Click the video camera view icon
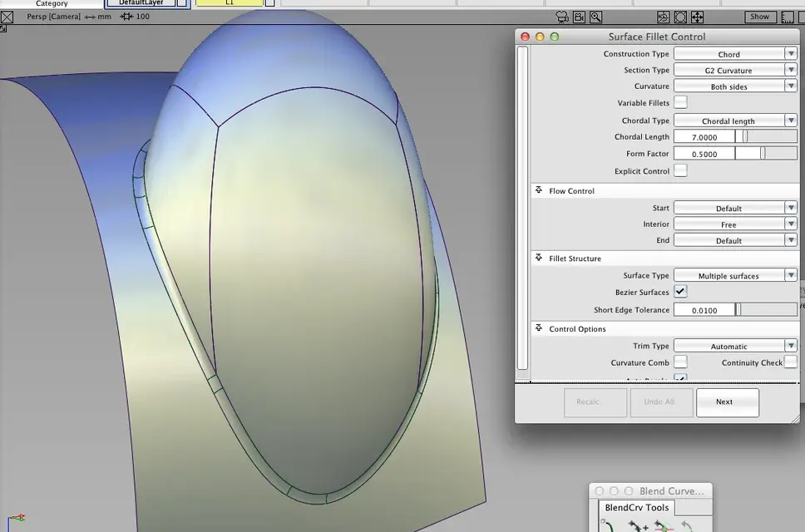805x532 pixels. [x=579, y=17]
